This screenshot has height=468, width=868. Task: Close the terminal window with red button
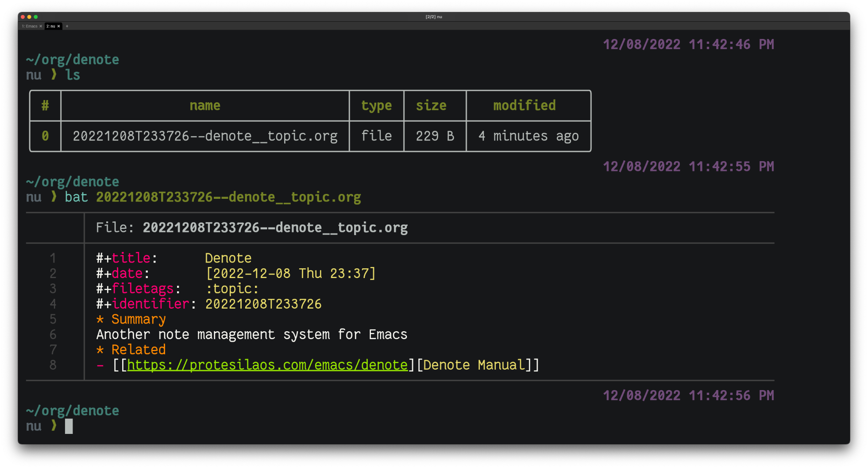23,17
